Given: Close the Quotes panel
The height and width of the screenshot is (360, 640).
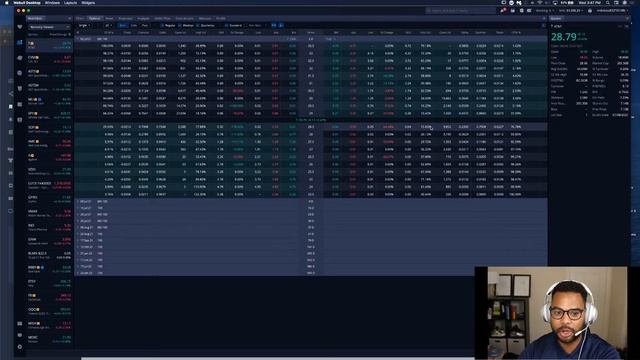Looking at the screenshot, I should [627, 18].
